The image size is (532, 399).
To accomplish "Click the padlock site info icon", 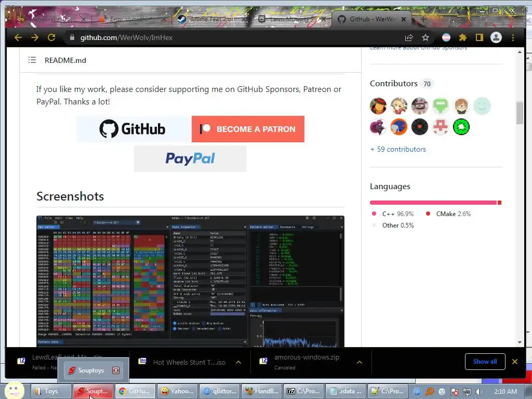I will (x=72, y=37).
